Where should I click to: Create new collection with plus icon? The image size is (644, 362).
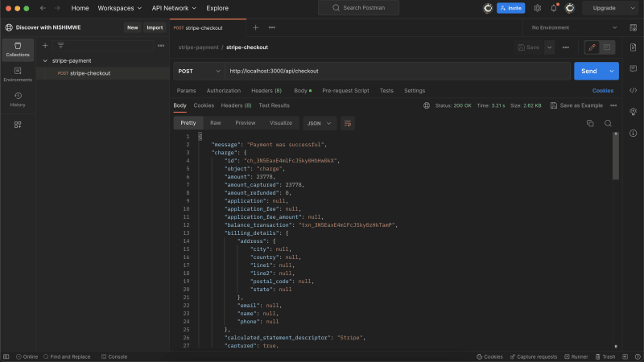click(45, 46)
